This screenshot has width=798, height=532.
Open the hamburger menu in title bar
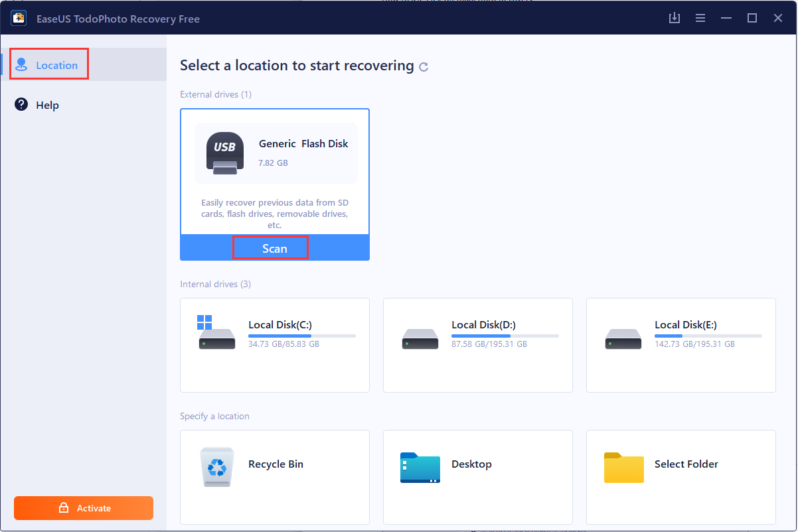click(700, 18)
